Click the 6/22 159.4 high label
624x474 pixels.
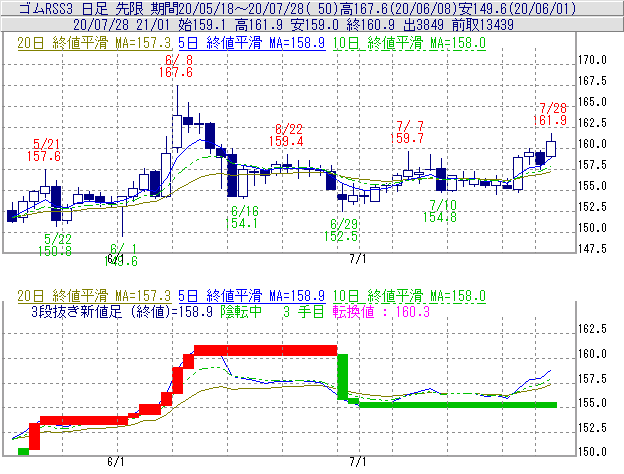click(286, 135)
